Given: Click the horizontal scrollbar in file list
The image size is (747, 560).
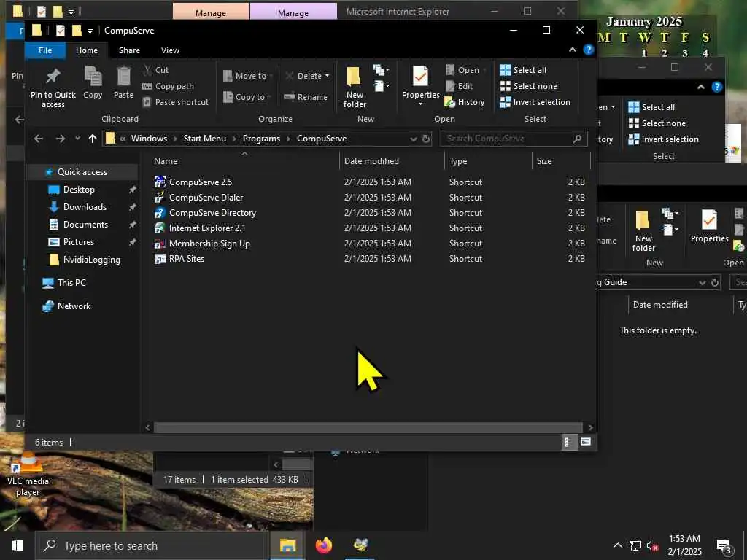Looking at the screenshot, I should click(368, 427).
